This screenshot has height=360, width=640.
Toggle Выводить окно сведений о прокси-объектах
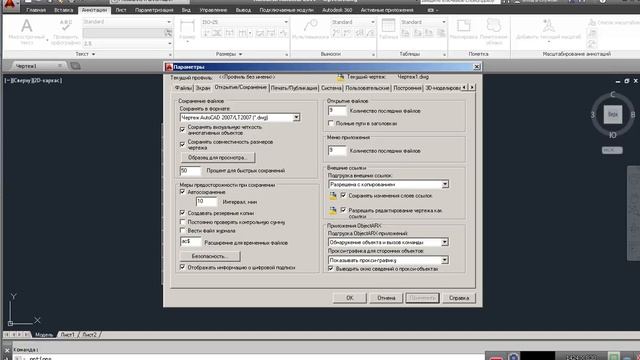(331, 269)
